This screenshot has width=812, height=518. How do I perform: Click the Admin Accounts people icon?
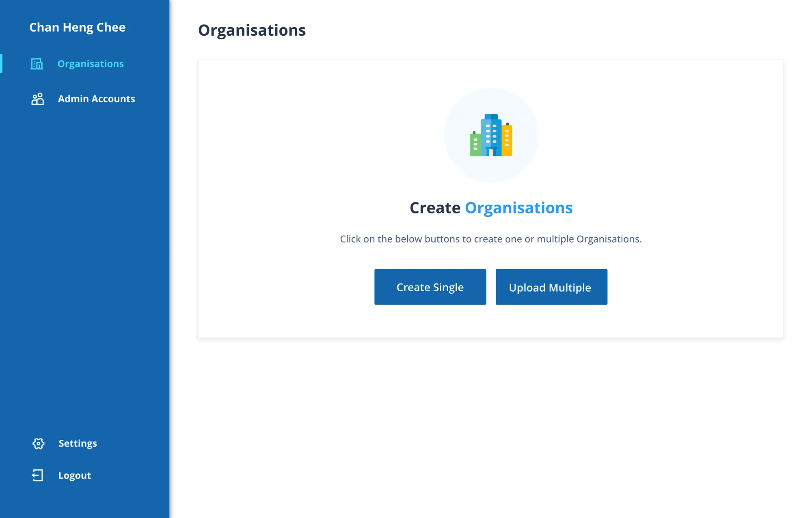click(x=38, y=99)
